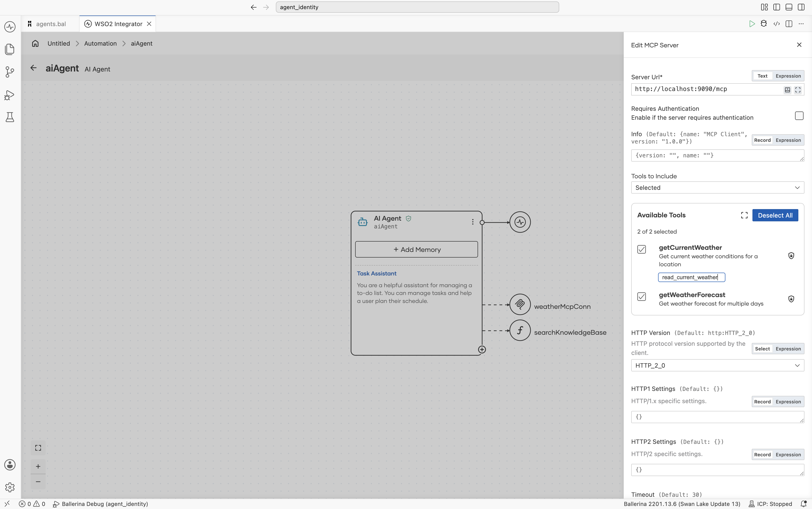812x509 pixels.
Task: Click the read_current_weather name field
Action: pos(691,277)
